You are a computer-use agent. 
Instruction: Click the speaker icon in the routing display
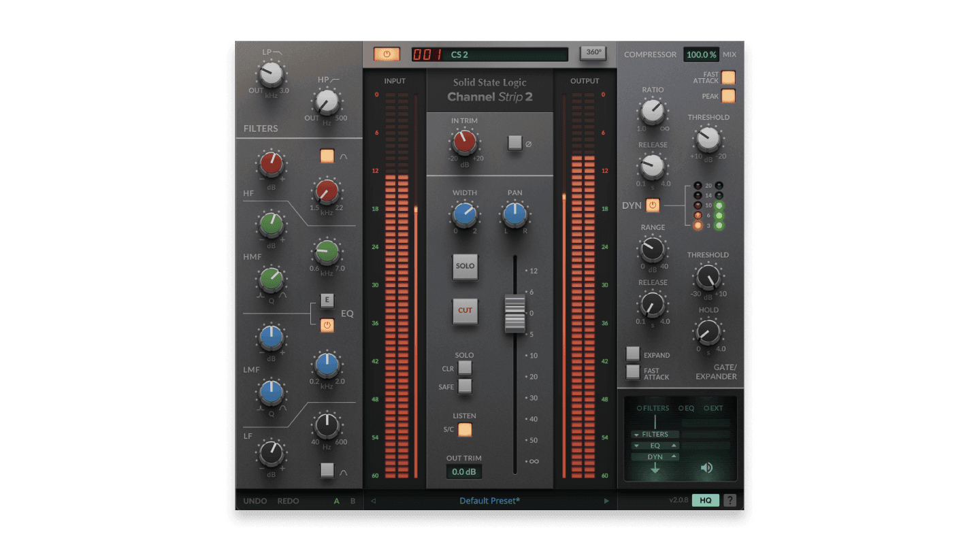706,467
